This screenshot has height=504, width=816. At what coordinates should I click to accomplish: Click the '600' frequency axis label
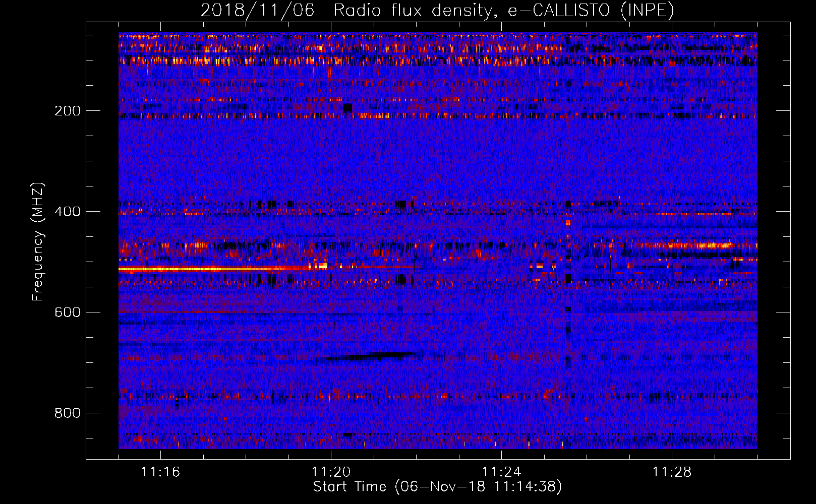[68, 312]
